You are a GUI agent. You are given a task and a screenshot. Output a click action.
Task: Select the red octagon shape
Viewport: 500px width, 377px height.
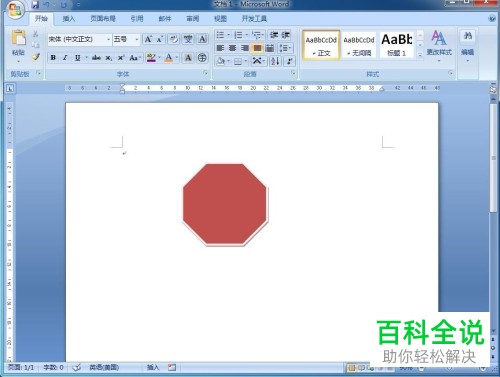point(225,204)
